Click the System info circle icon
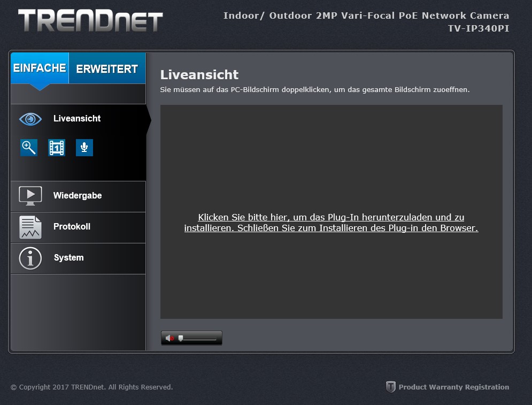This screenshot has width=532, height=405. 30,258
